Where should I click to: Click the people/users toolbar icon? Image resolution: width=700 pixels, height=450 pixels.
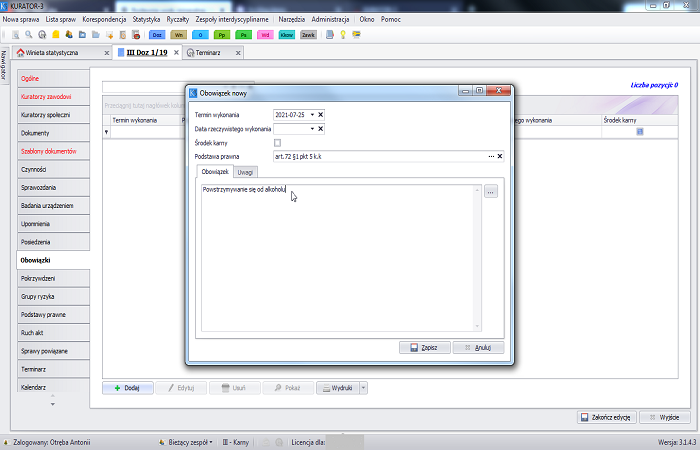pos(69,35)
